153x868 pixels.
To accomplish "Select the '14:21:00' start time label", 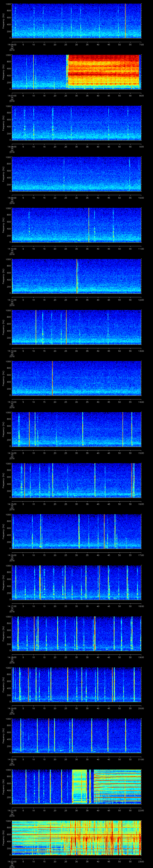I will coord(12,810).
